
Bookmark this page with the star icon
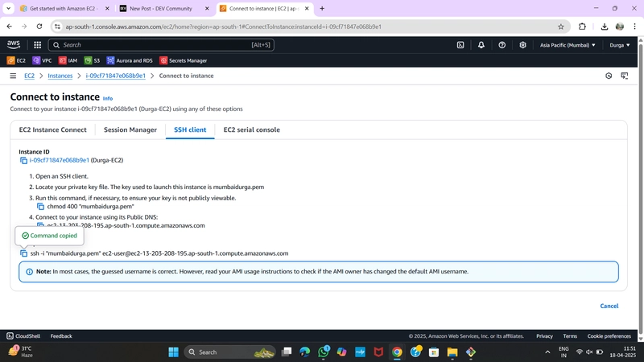pos(560,27)
